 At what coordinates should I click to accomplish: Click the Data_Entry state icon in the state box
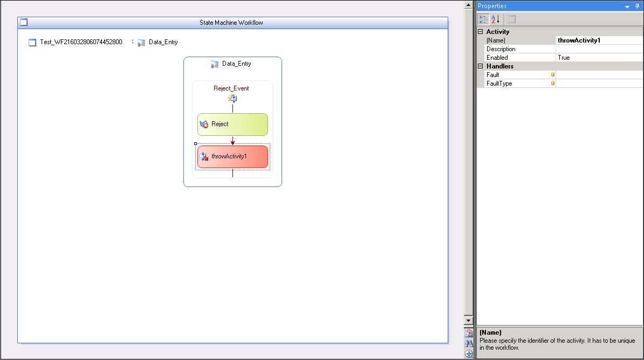[214, 64]
